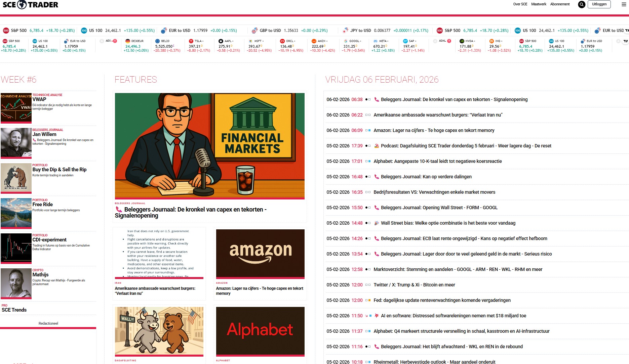Click the JPY to USD flag icon
This screenshot has height=364, width=629.
[x=346, y=30]
